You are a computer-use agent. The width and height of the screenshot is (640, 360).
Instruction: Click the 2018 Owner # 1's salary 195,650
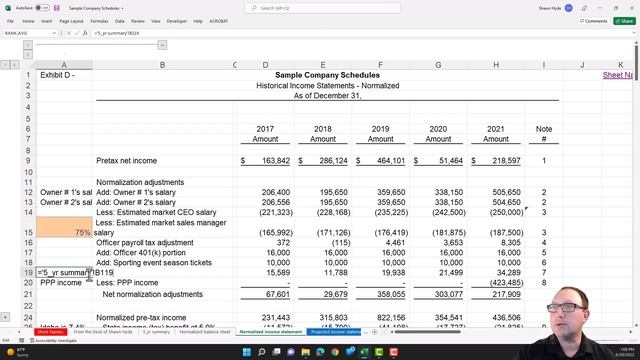click(x=323, y=192)
